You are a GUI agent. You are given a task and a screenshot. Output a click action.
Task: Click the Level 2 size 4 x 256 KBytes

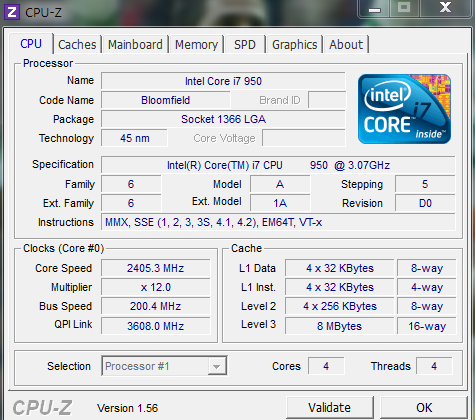340,306
